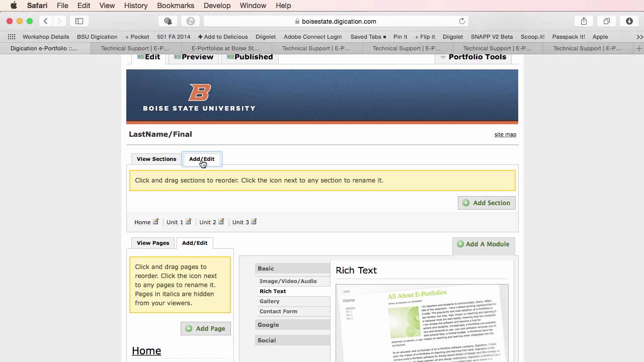The image size is (644, 362).
Task: Click the address bar URL field
Action: click(x=336, y=21)
